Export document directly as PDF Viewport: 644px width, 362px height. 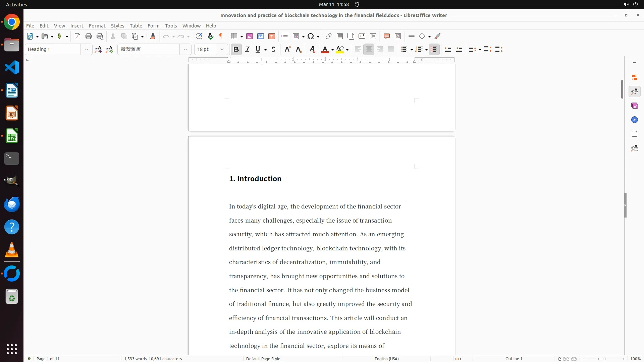tap(77, 36)
